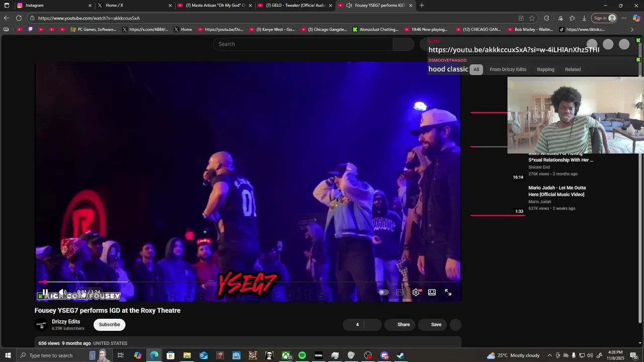Expand the bookmarks bar overflow chevron
Viewport: 644px width, 362px height.
click(632, 30)
